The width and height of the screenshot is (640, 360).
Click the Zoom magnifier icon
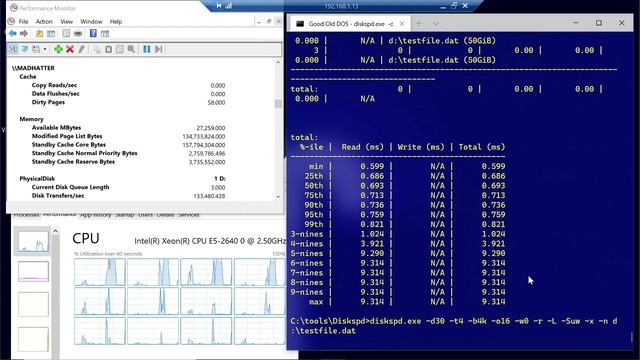131,49
